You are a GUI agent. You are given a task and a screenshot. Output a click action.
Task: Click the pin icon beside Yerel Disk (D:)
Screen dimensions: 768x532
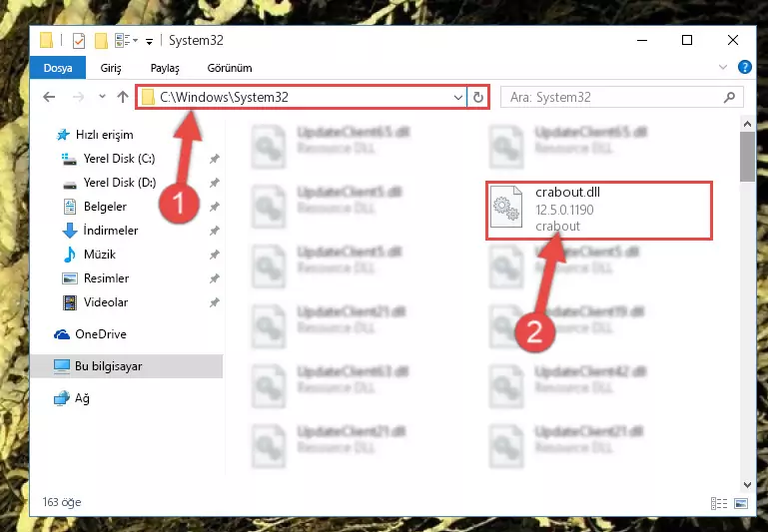pos(214,183)
